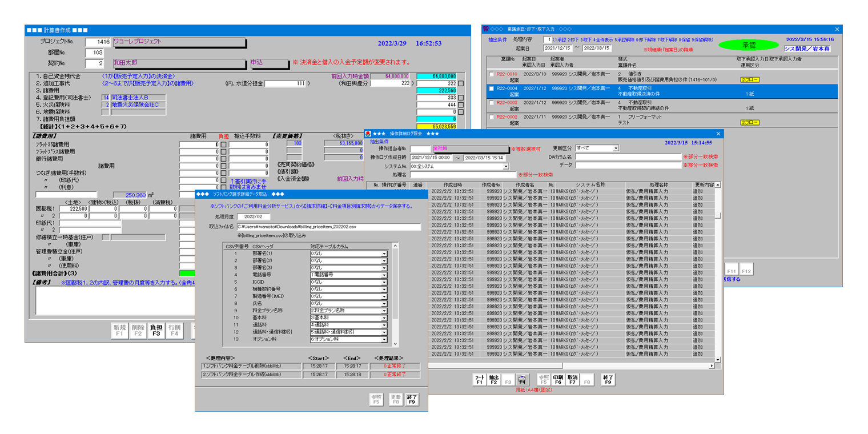Click the 取込ファイル名 file path field
The image size is (868, 434).
pos(328,227)
